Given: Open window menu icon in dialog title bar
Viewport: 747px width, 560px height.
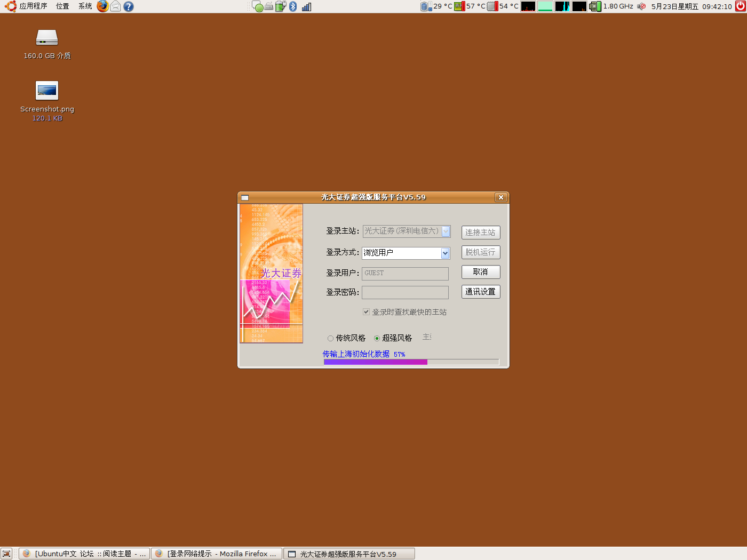Looking at the screenshot, I should pos(245,197).
